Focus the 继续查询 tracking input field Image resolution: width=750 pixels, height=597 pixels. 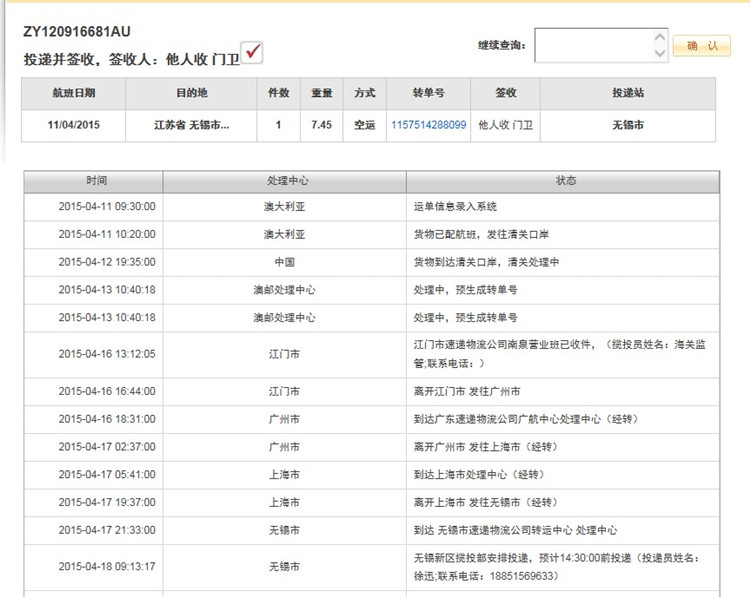coord(593,45)
